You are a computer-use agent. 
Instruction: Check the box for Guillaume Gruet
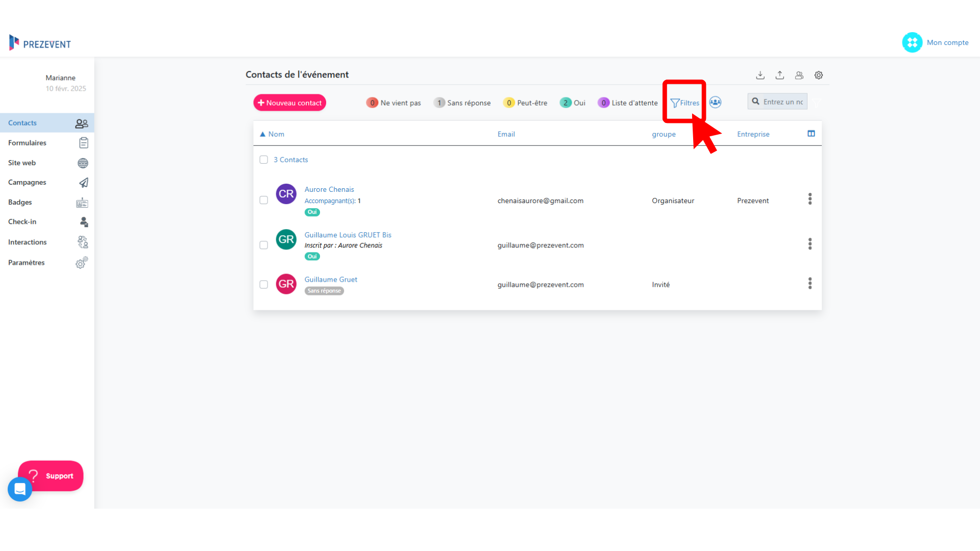[263, 284]
